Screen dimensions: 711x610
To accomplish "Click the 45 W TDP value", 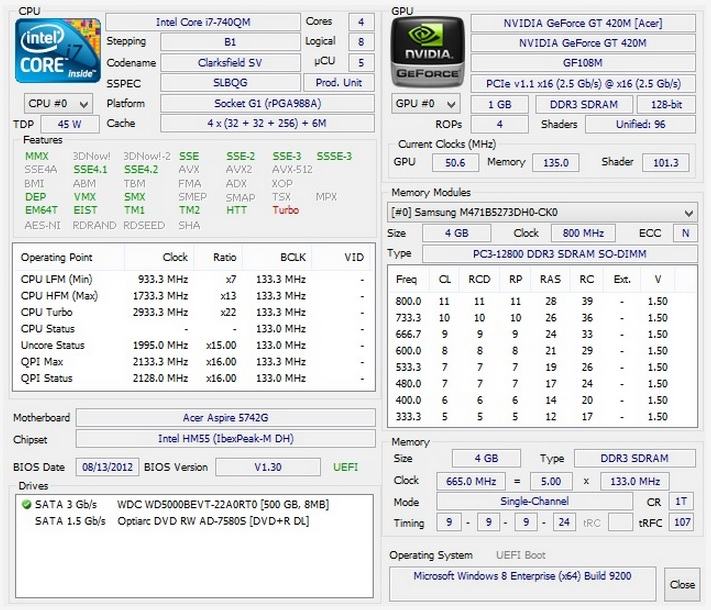I will [x=70, y=124].
